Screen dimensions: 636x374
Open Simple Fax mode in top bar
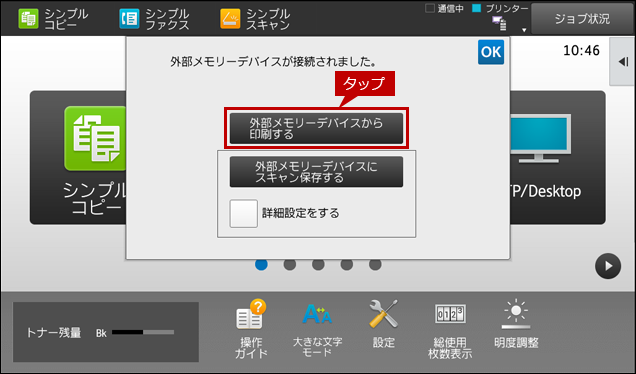pyautogui.click(x=154, y=19)
